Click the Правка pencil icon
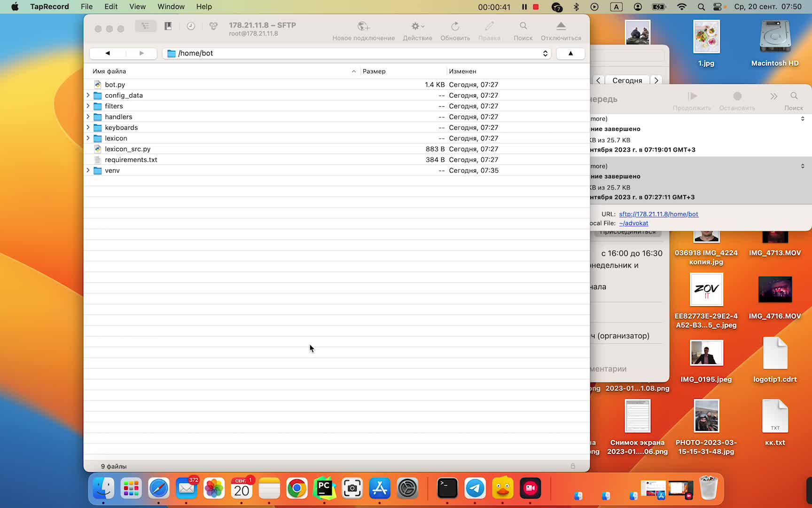812x508 pixels. tap(489, 26)
